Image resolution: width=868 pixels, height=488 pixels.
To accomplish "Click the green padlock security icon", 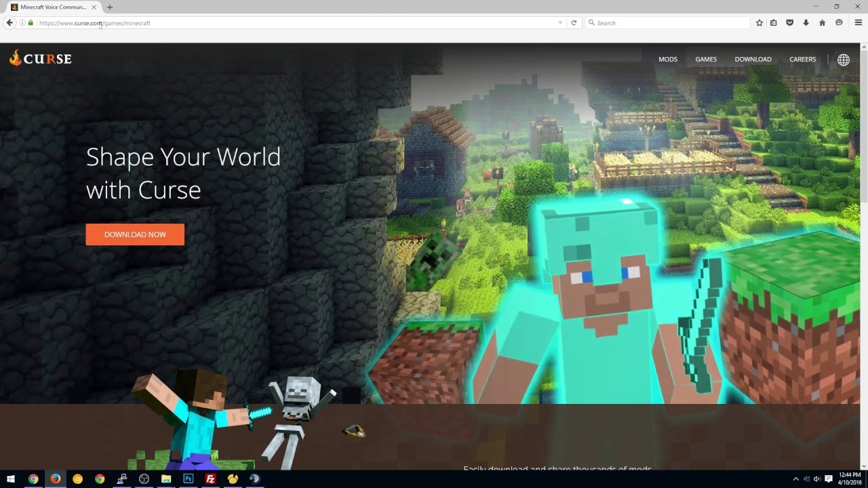I will [31, 22].
